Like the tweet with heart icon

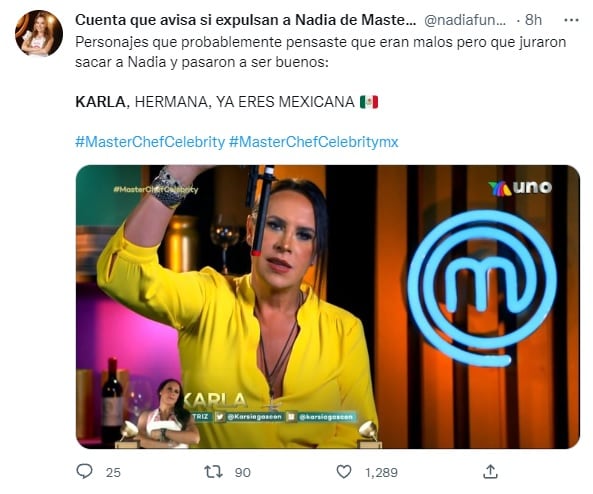(x=344, y=472)
